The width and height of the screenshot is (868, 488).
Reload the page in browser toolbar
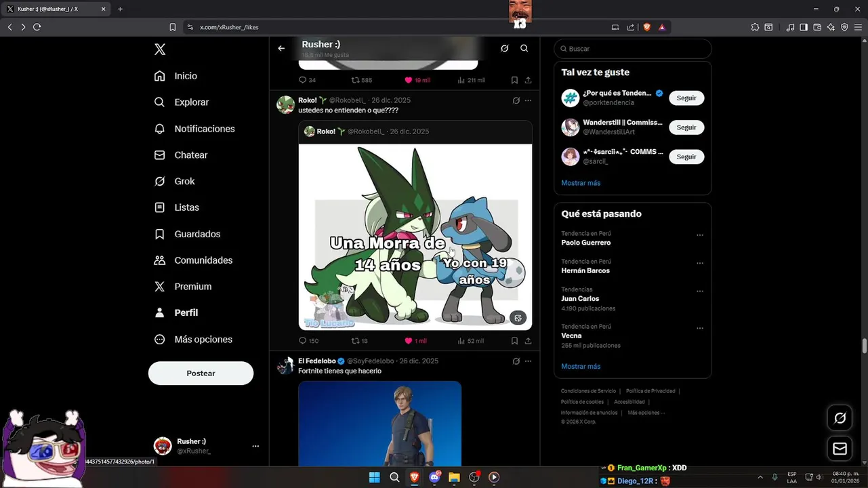[37, 27]
